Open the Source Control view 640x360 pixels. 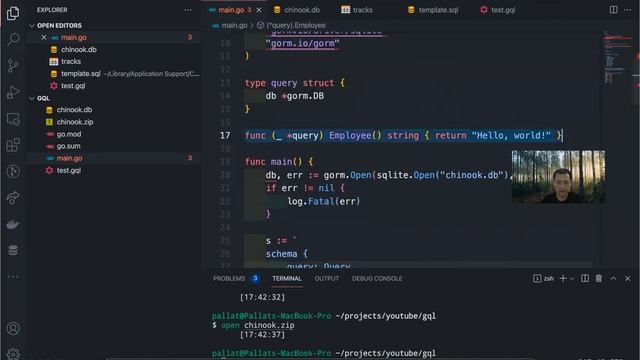point(13,66)
